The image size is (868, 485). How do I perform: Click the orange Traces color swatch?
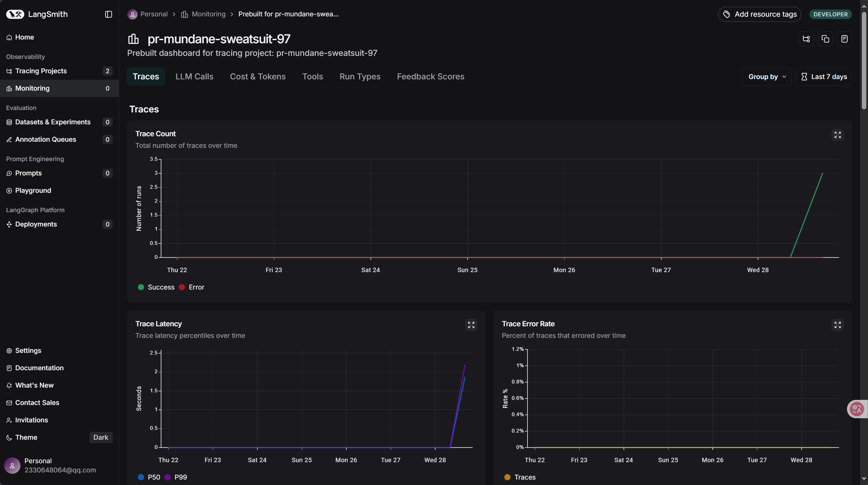point(507,477)
